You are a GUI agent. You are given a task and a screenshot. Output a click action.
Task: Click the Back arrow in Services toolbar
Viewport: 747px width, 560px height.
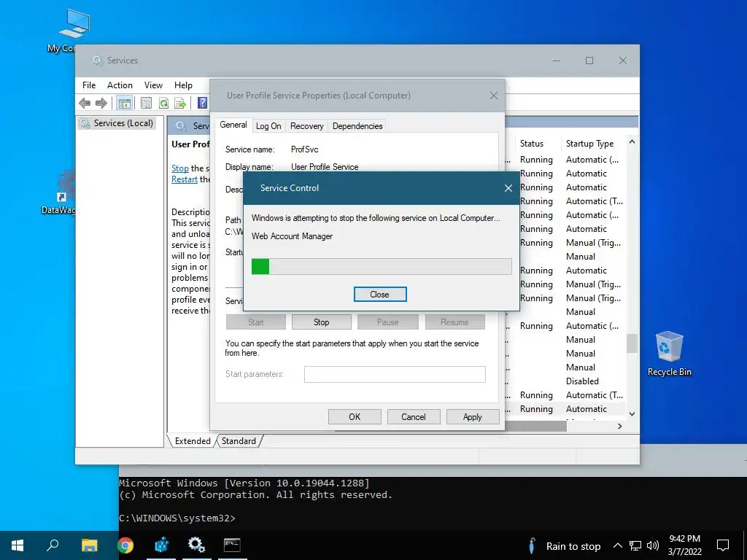click(x=85, y=103)
